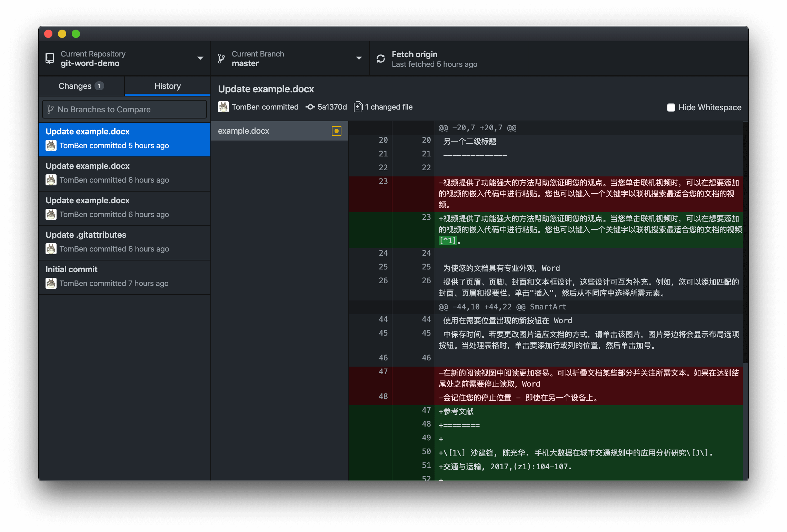Select the History tab

pos(168,86)
